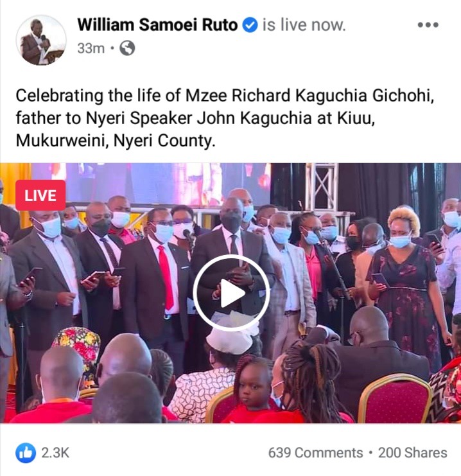
Task: Open William Samoei Ruto's page name
Action: pos(157,25)
